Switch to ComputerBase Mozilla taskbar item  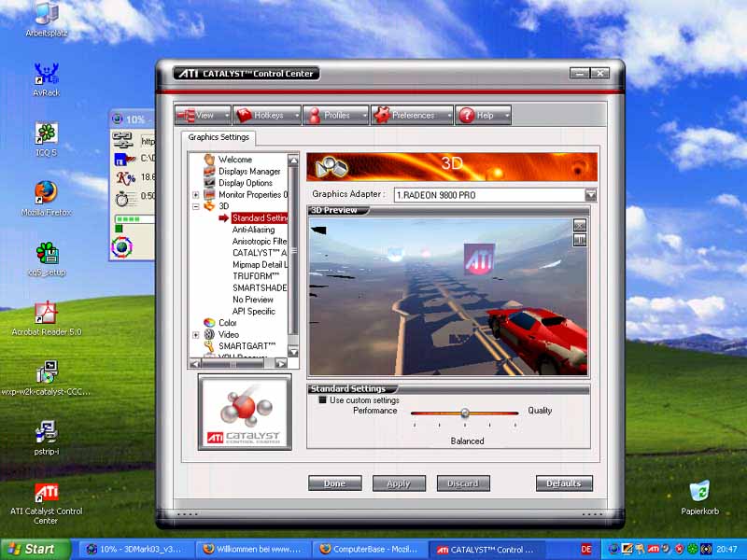370,549
